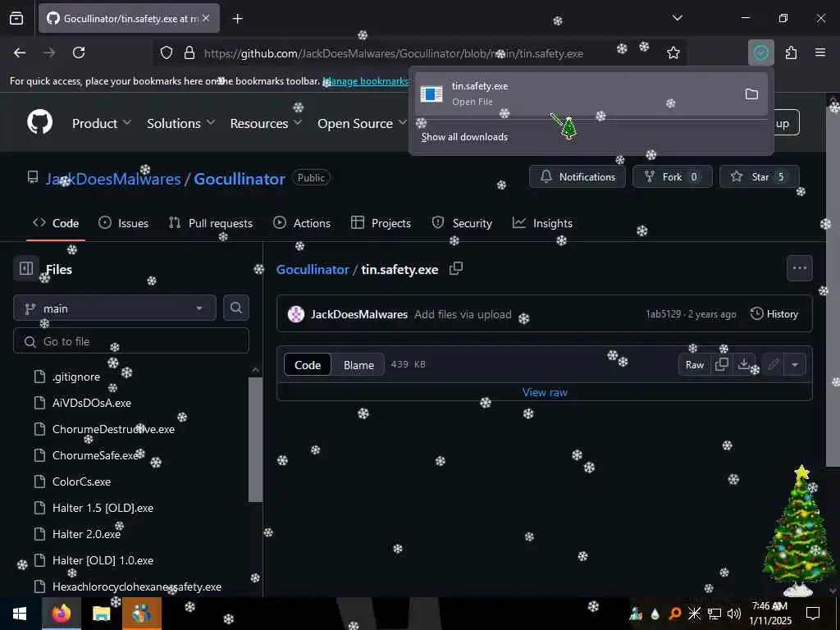Star the repository
The height and width of the screenshot is (630, 840).
(x=759, y=177)
